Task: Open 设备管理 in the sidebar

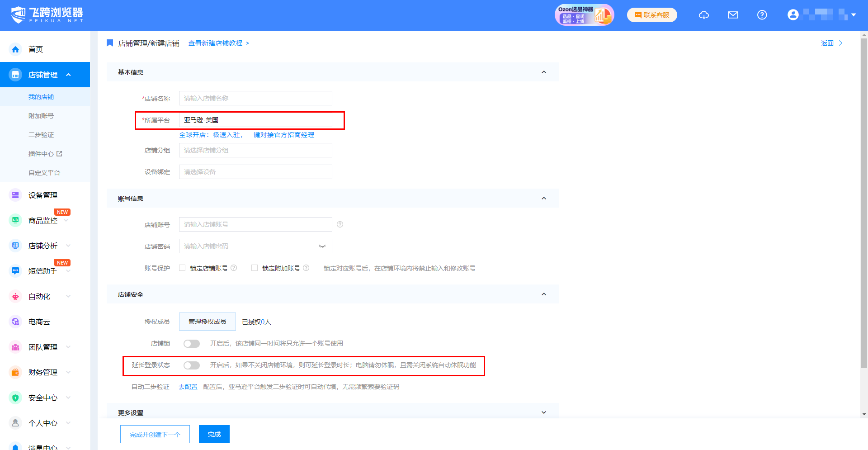Action: click(43, 195)
